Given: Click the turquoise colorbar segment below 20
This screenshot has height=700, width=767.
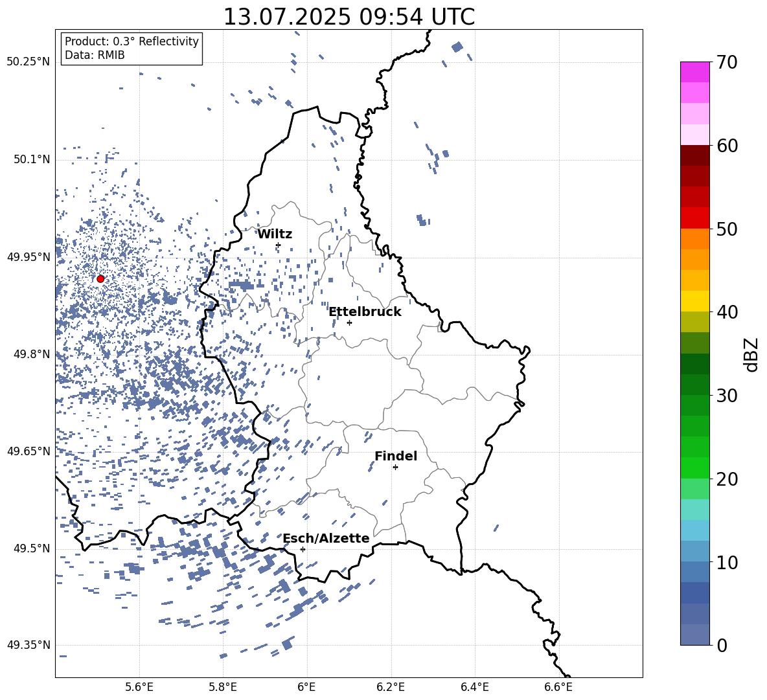Looking at the screenshot, I should click(694, 510).
